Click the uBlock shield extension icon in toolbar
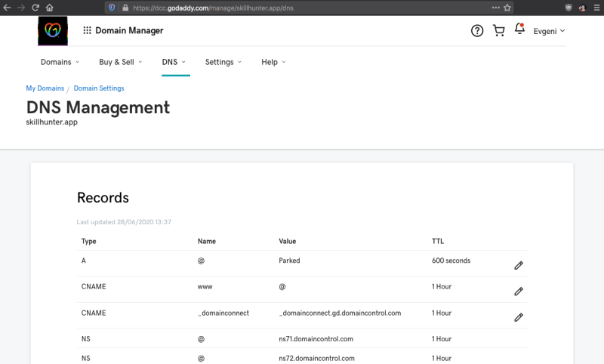Image resolution: width=604 pixels, height=364 pixels. point(569,8)
